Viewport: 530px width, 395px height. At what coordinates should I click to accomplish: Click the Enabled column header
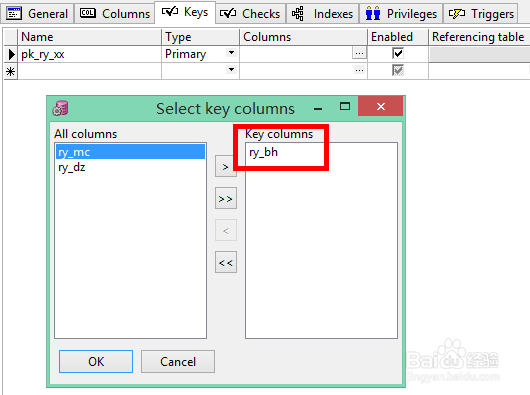click(x=398, y=37)
